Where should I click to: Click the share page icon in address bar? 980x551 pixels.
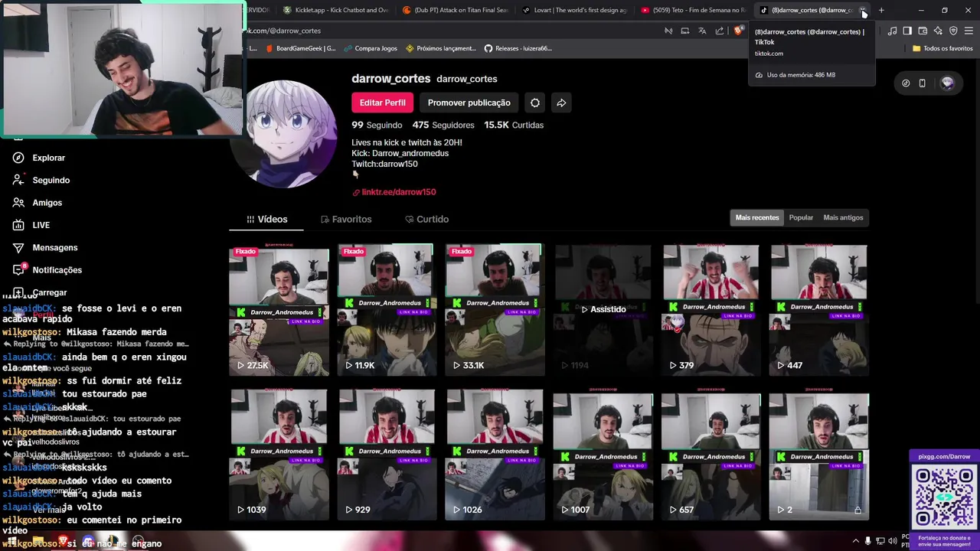click(720, 31)
